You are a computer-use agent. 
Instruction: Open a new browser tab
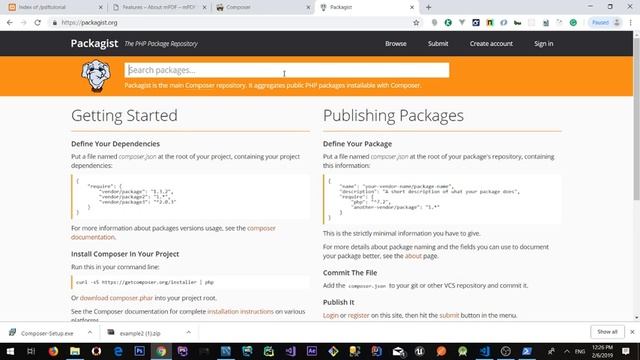pos(429,7)
